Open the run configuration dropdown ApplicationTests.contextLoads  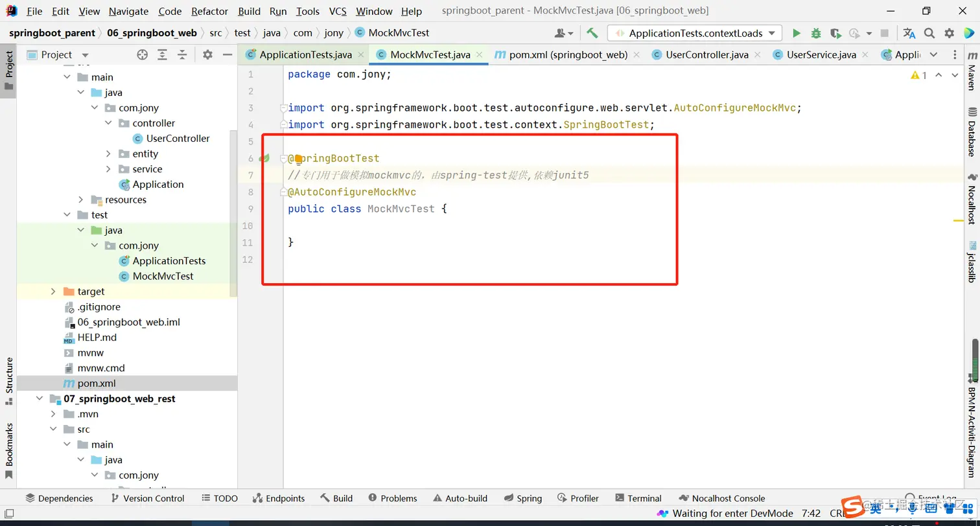[x=694, y=33]
